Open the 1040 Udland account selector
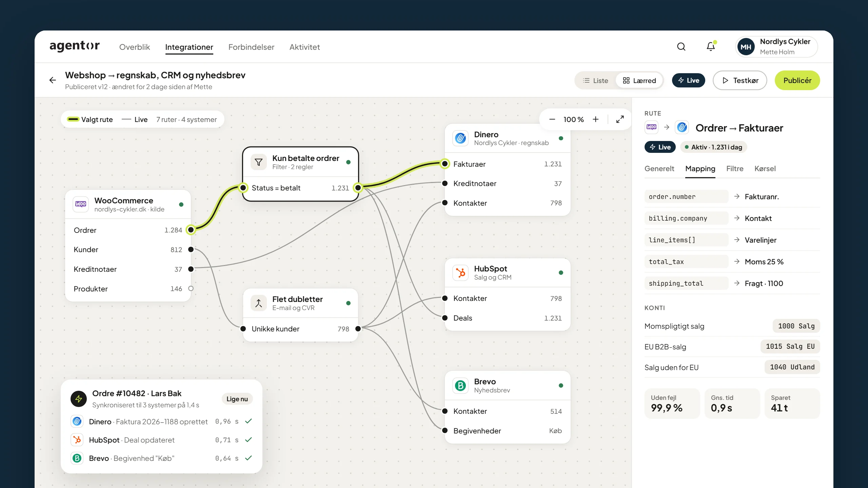Viewport: 868px width, 488px height. pyautogui.click(x=792, y=367)
